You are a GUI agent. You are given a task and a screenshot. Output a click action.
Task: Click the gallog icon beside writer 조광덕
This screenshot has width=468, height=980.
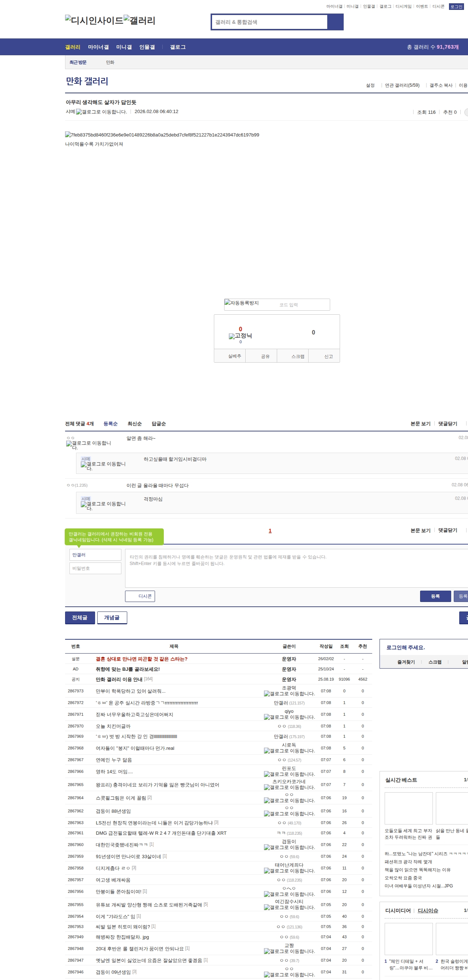(x=289, y=693)
